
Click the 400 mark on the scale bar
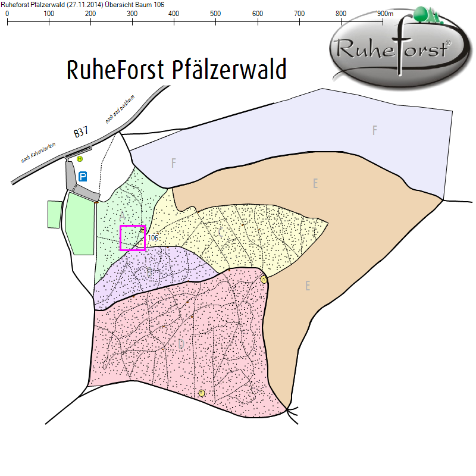click(x=174, y=14)
